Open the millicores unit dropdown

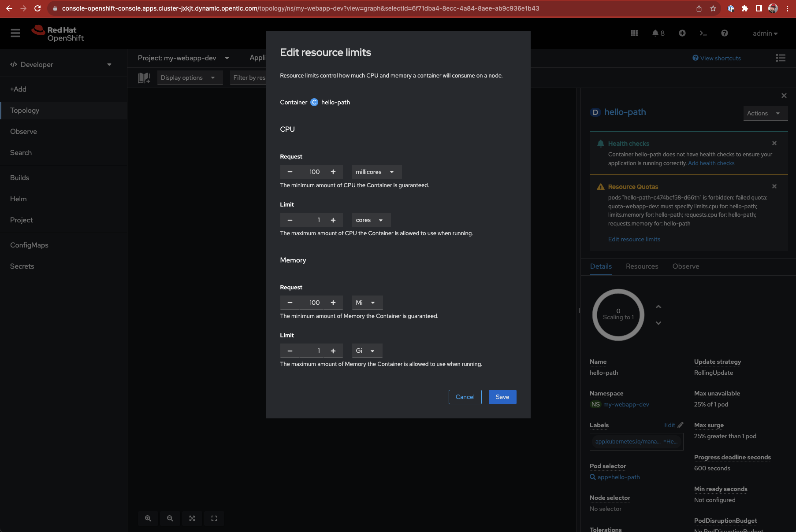click(x=376, y=172)
